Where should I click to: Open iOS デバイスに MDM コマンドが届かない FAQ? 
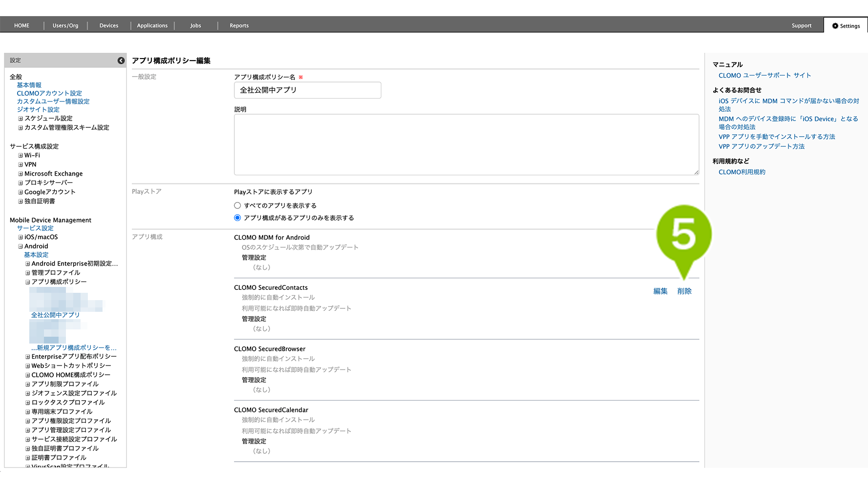[x=788, y=105]
